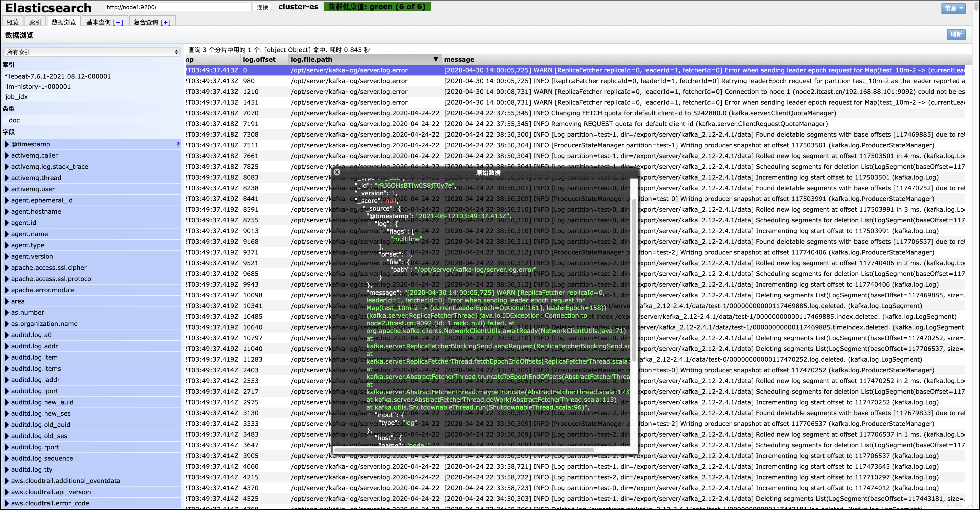The width and height of the screenshot is (980, 510).
Task: Open the 信息 dropdown menu
Action: [953, 8]
